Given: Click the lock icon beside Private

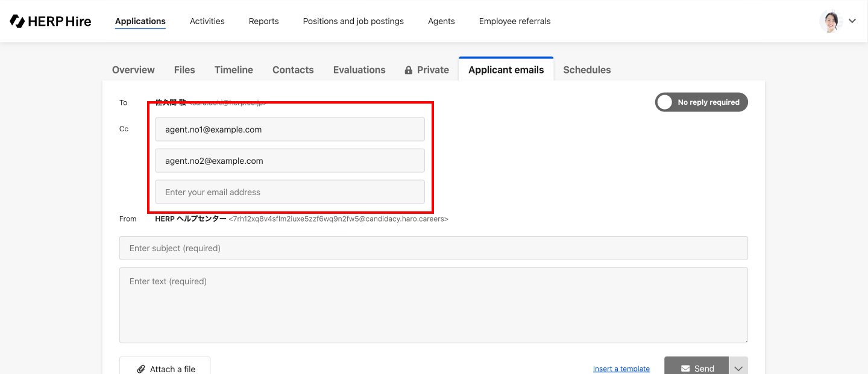Looking at the screenshot, I should click(409, 70).
